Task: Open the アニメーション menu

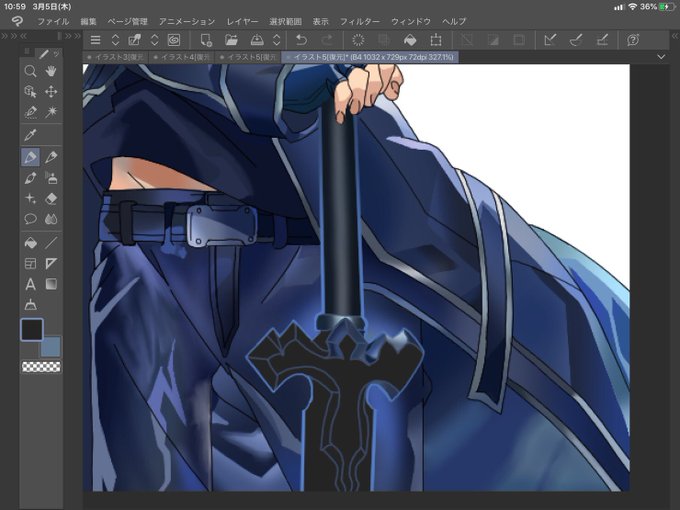Action: [x=186, y=21]
